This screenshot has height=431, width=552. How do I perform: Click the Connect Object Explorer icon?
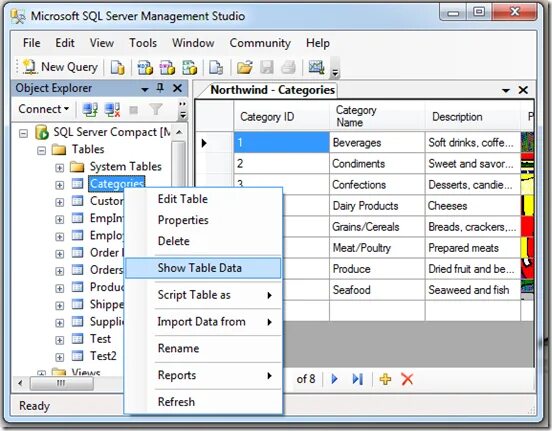(x=90, y=110)
